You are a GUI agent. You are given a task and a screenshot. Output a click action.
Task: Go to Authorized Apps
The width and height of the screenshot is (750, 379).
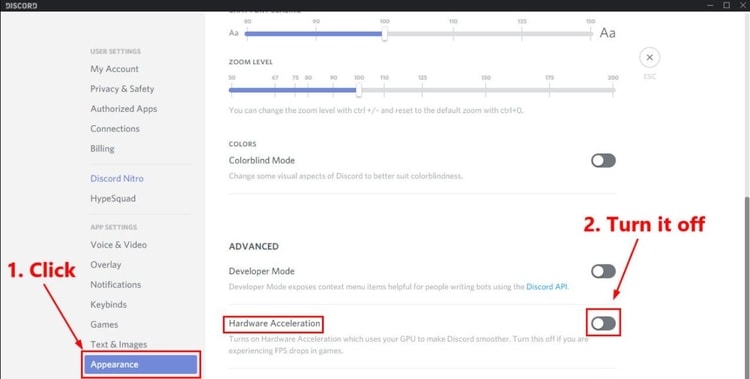[x=123, y=109]
